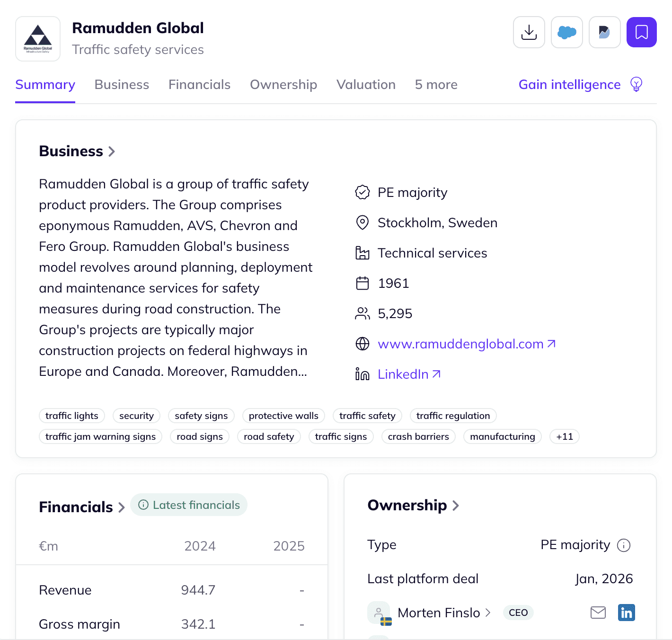Expand the Ownership section heading

413,505
